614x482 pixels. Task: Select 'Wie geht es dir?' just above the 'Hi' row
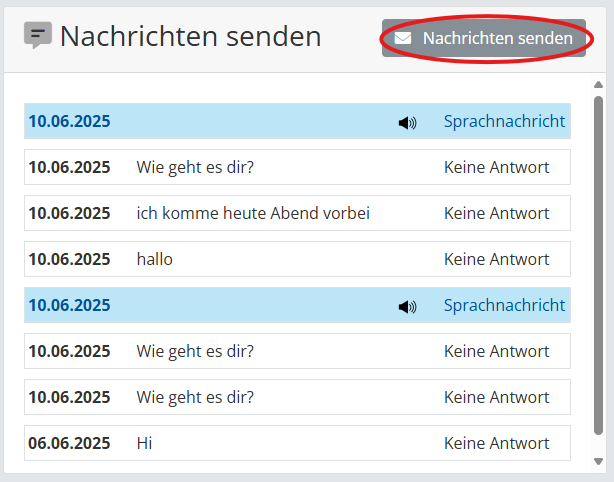click(195, 397)
